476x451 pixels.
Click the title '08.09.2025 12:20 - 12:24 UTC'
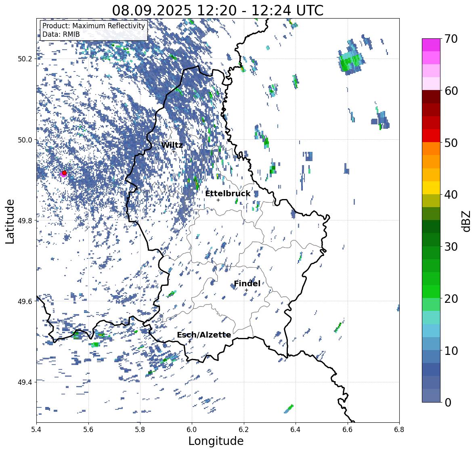pos(218,10)
